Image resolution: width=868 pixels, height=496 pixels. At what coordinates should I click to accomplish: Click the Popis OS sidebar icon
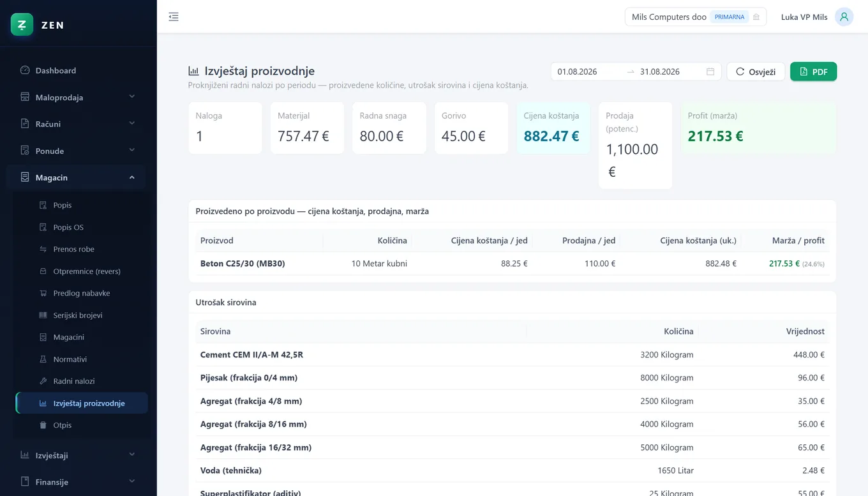tap(43, 227)
